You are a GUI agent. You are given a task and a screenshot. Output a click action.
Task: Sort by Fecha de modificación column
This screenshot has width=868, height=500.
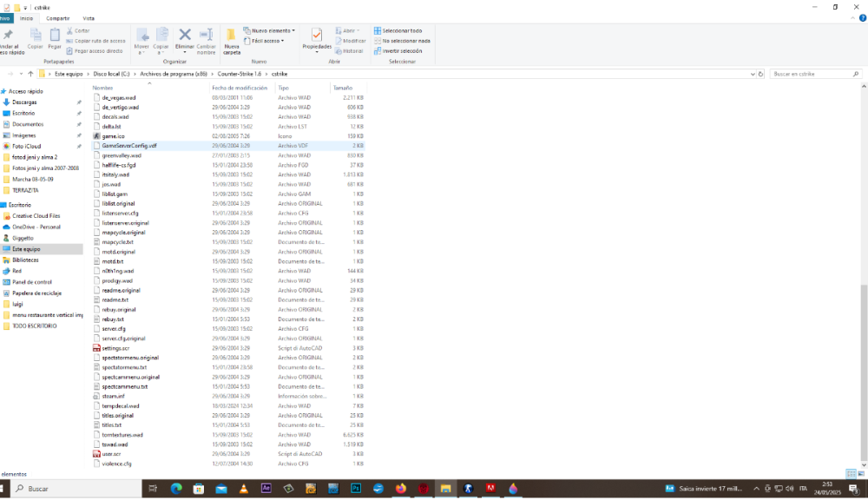pyautogui.click(x=240, y=88)
